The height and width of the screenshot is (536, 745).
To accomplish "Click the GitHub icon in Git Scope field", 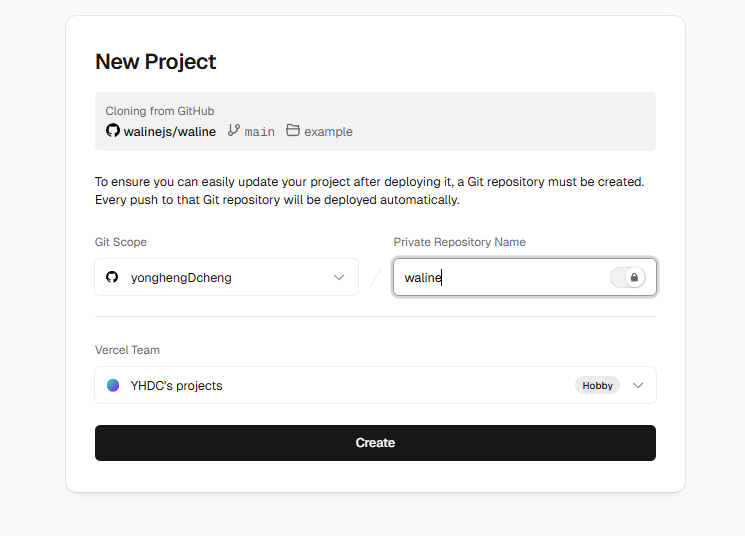I will click(112, 277).
